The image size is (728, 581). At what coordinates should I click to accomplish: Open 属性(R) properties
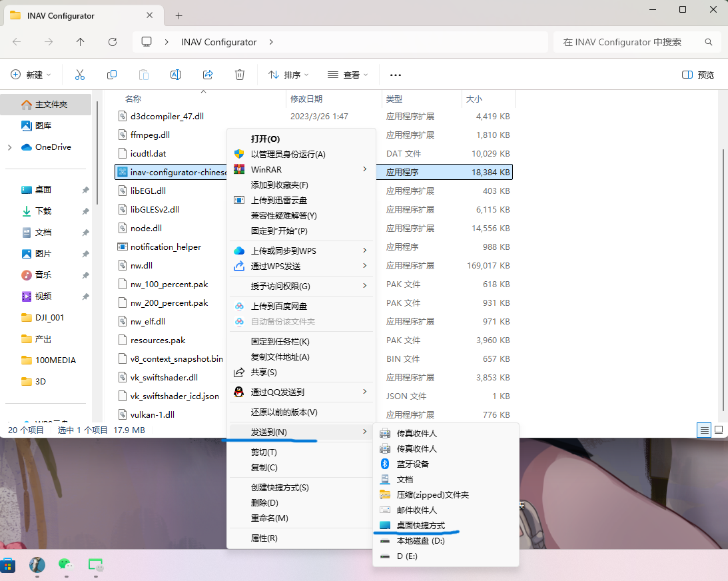(x=301, y=538)
